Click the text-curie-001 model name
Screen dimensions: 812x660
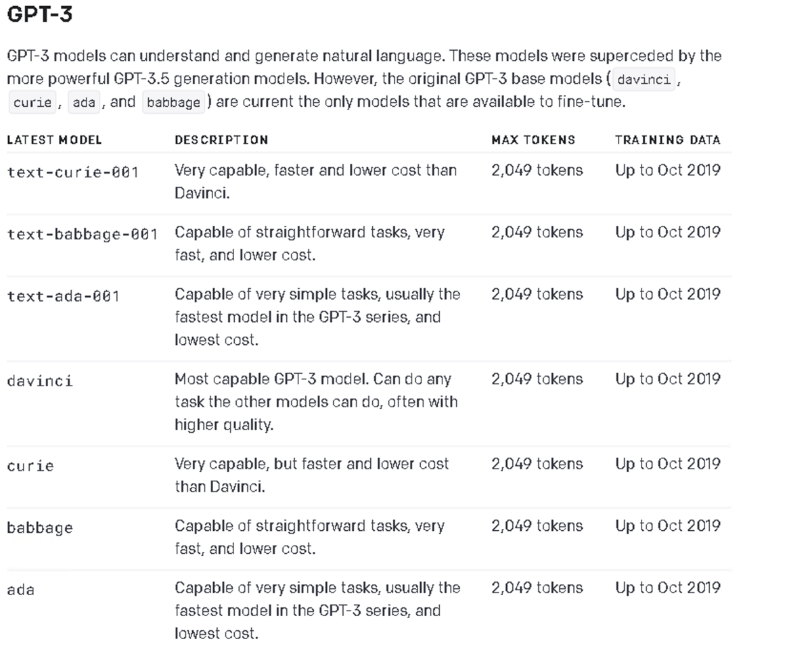[73, 172]
